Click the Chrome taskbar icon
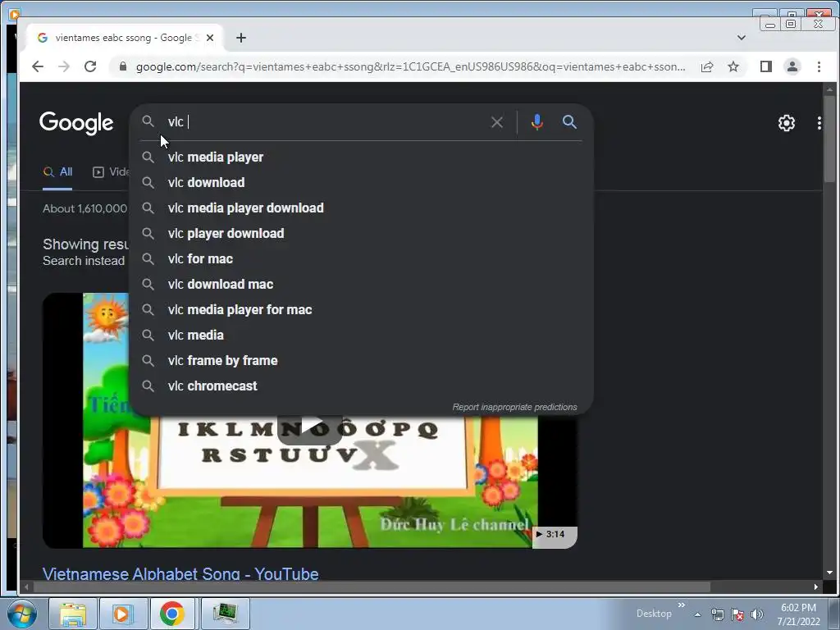The height and width of the screenshot is (630, 840). point(172,614)
